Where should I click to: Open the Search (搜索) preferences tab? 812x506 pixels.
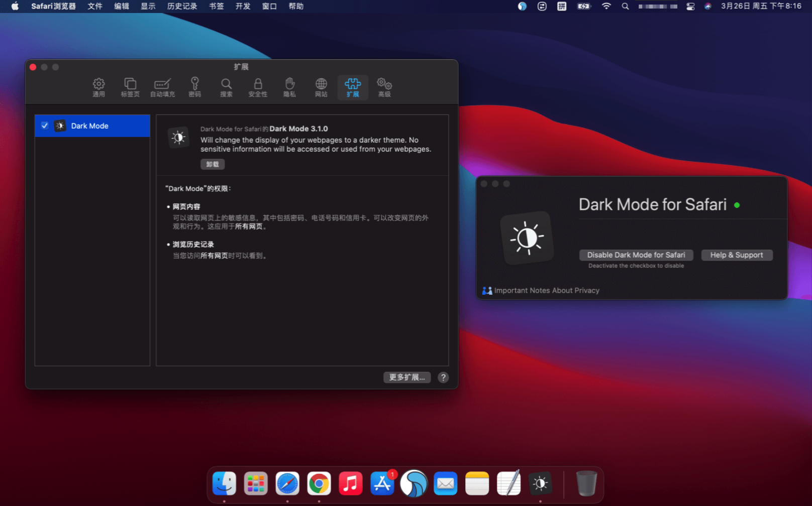[226, 87]
